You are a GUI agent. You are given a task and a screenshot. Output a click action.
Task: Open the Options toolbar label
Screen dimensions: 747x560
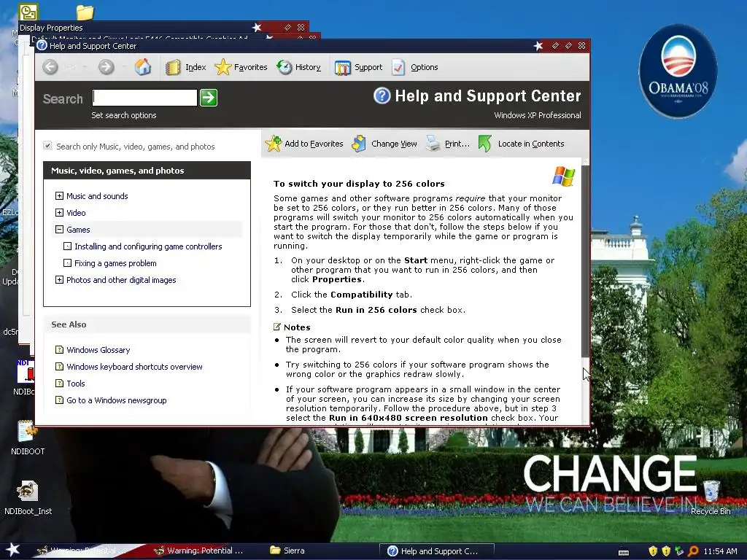point(425,67)
